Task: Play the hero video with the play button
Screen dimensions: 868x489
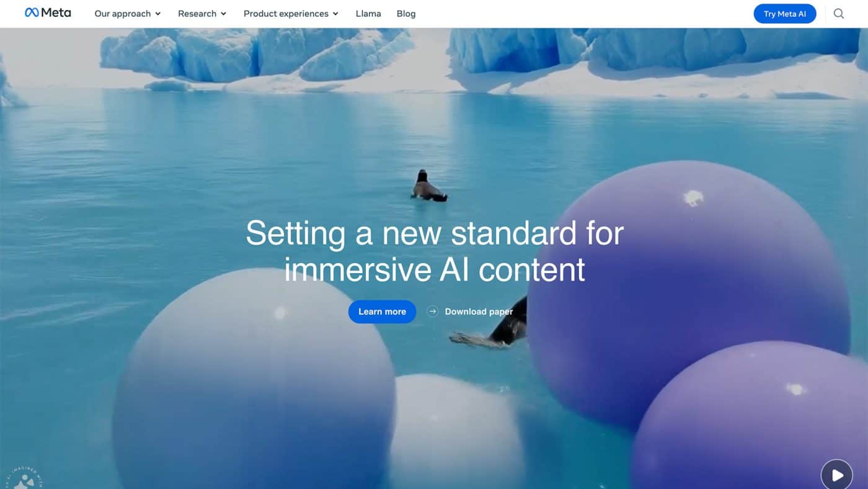Action: (x=837, y=475)
